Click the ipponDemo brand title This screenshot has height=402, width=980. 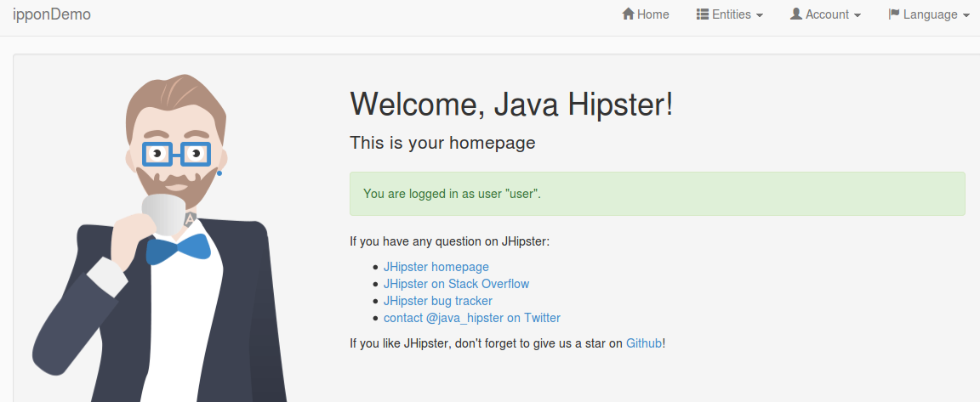click(52, 14)
